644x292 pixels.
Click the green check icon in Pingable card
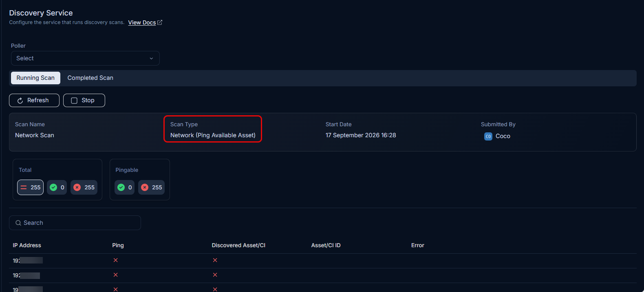(x=121, y=187)
